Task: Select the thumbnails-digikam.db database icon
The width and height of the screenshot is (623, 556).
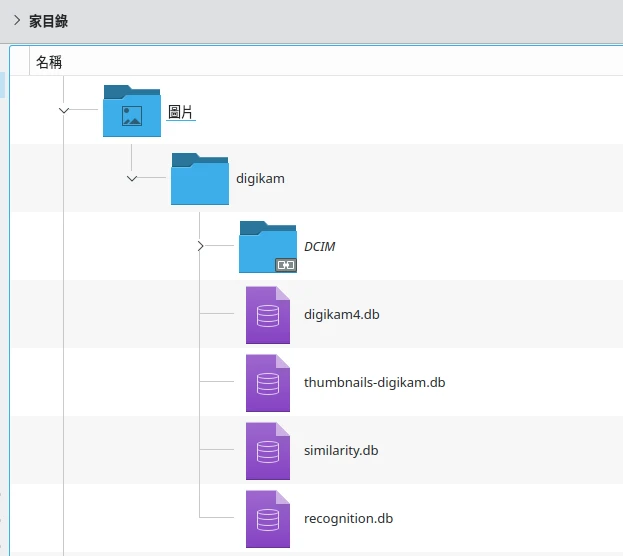Action: (267, 383)
